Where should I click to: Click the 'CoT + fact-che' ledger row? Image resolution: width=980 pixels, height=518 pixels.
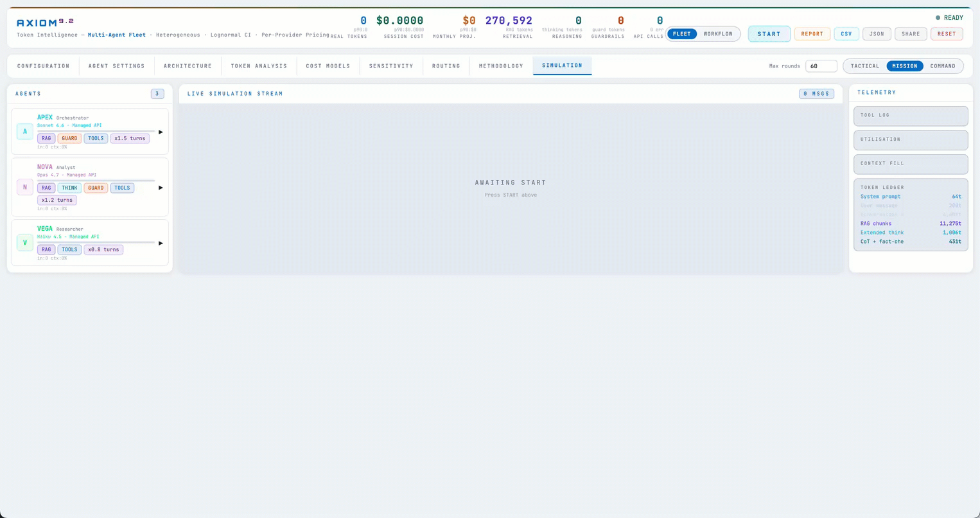911,242
